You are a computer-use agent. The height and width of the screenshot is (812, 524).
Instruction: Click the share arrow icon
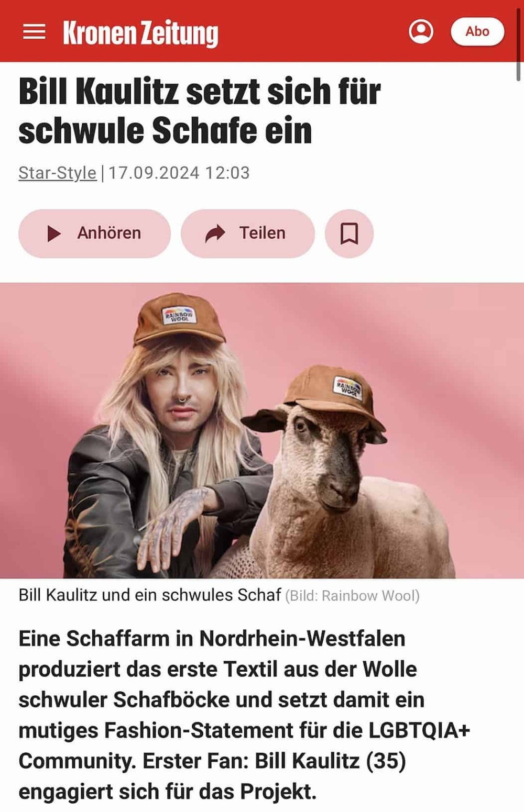point(215,233)
